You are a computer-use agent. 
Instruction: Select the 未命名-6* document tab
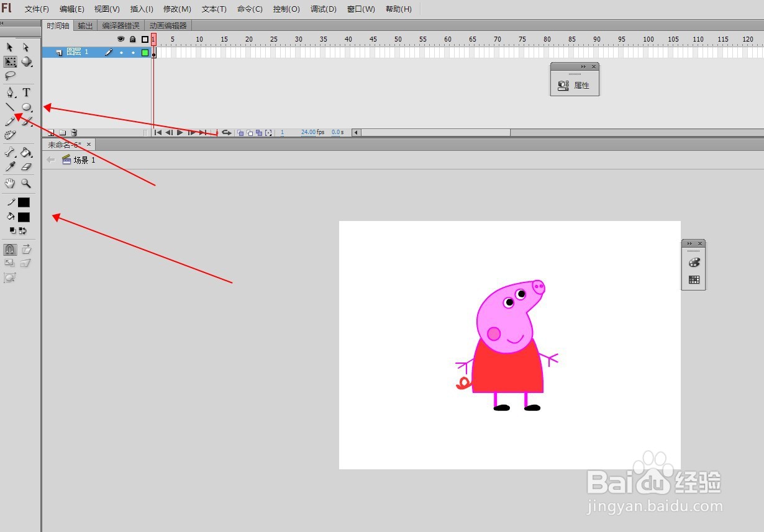click(x=69, y=145)
